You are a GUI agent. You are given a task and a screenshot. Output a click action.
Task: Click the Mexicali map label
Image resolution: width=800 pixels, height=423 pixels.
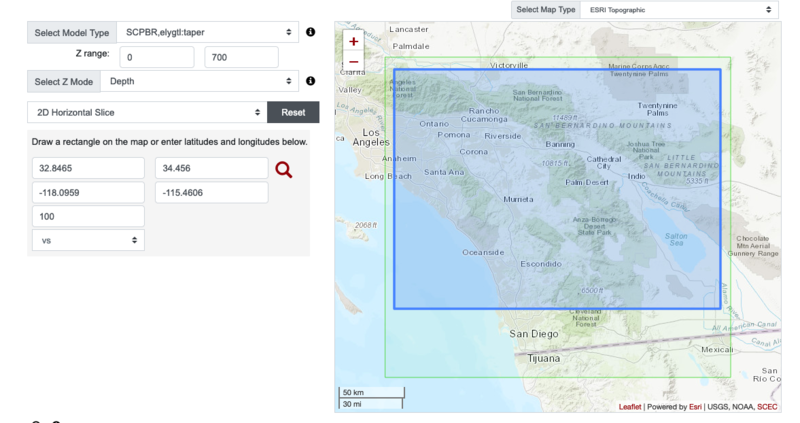point(717,350)
